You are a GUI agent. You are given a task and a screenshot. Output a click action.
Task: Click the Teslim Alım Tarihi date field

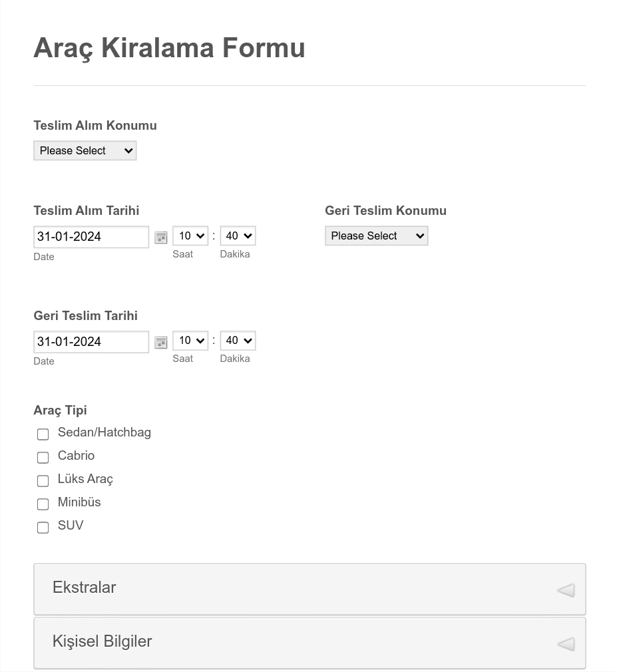pyautogui.click(x=91, y=237)
